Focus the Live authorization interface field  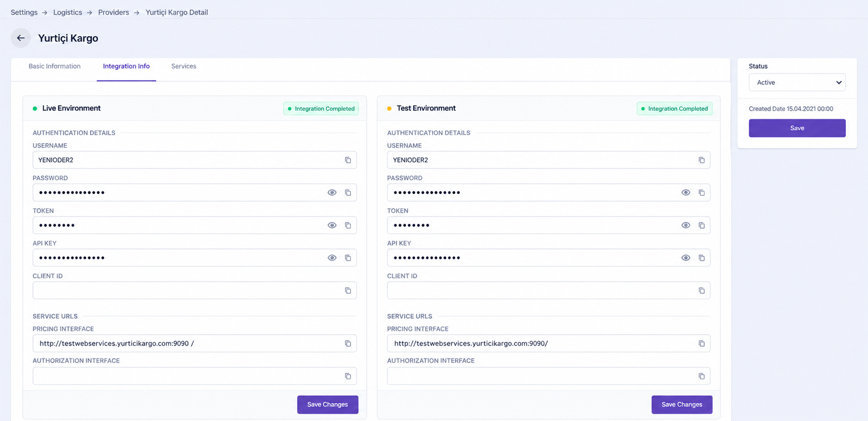(195, 376)
